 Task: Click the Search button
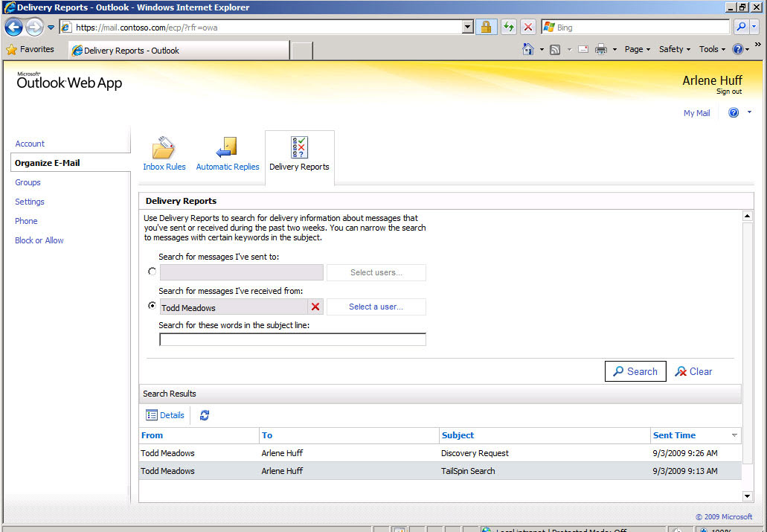pyautogui.click(x=635, y=371)
